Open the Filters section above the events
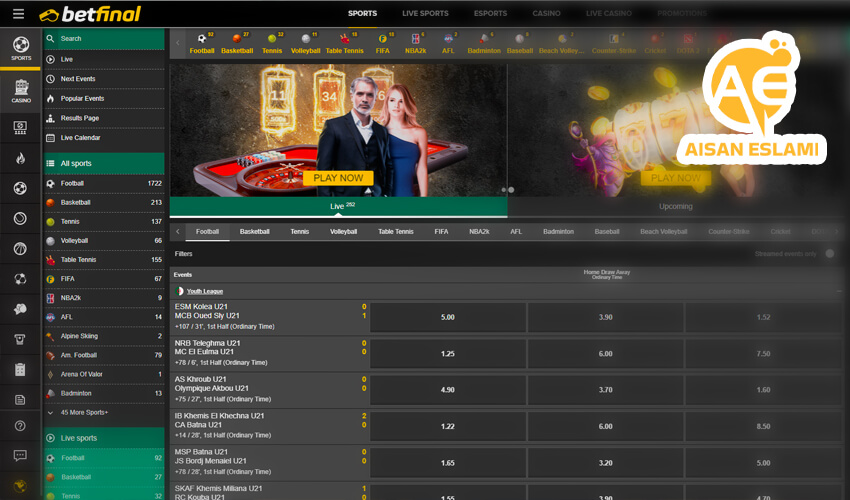This screenshot has height=500, width=850. click(184, 254)
